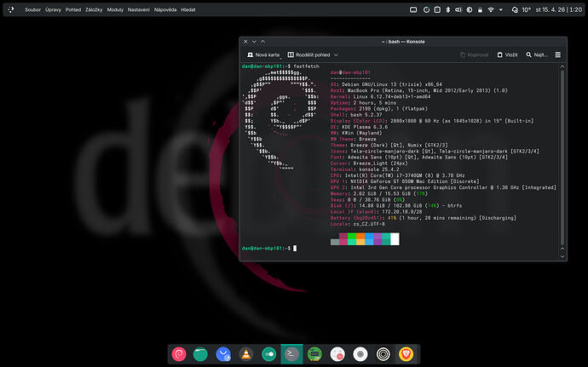Image resolution: width=588 pixels, height=367 pixels.
Task: Open the Záložky menu
Action: (94, 9)
